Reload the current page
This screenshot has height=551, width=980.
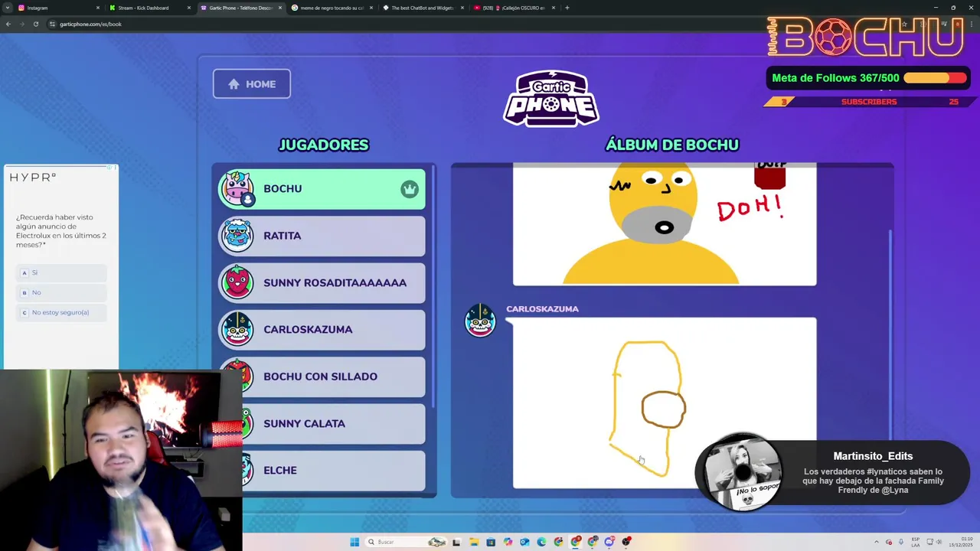point(36,24)
